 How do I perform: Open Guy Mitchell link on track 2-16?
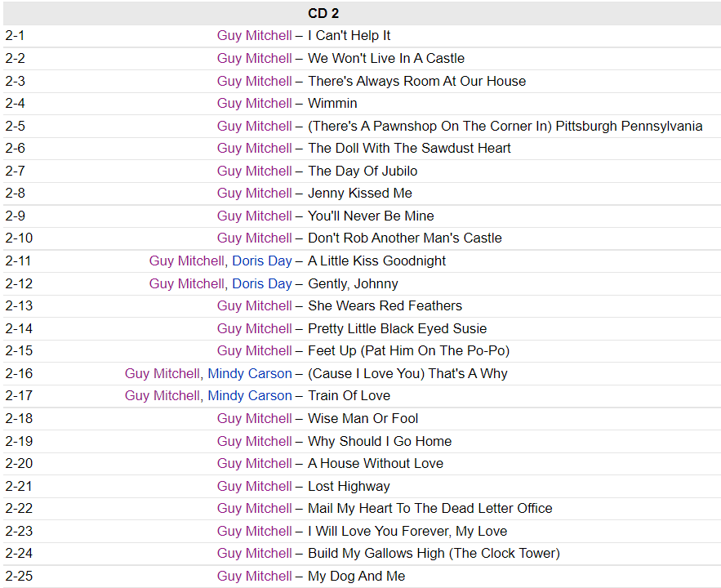click(x=162, y=373)
